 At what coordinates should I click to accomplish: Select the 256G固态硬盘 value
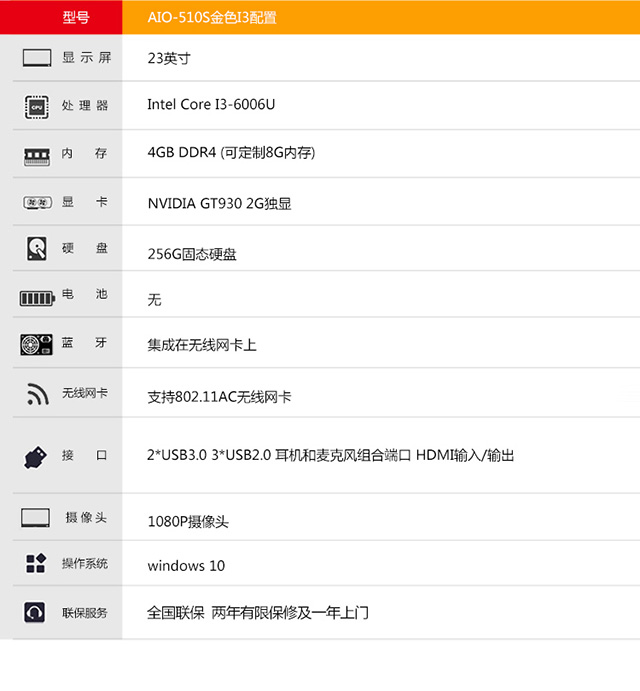pyautogui.click(x=192, y=254)
